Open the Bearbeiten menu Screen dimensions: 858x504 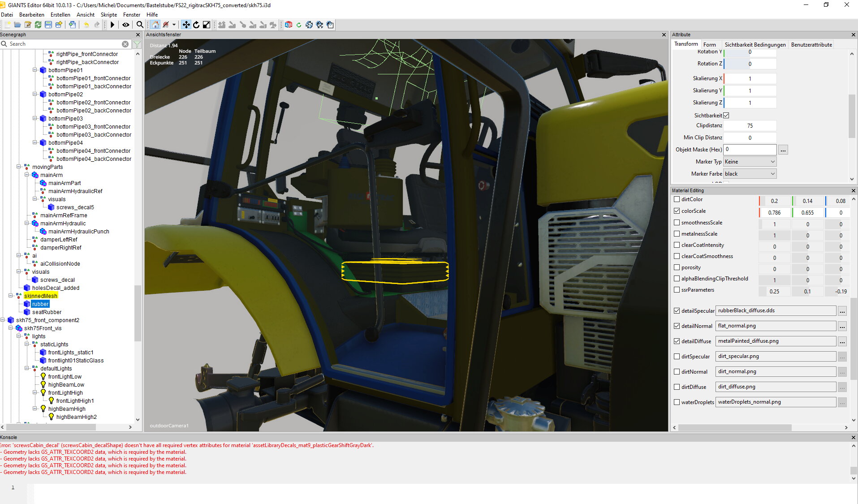[x=32, y=14]
